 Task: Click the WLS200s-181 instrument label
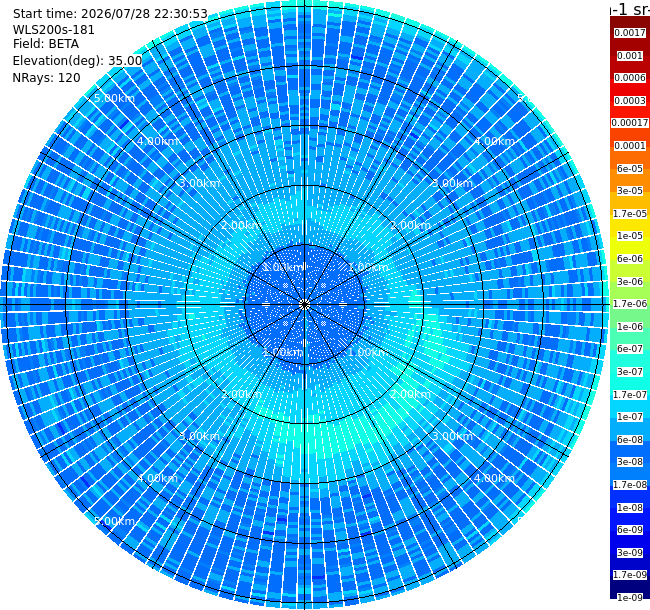pos(54,30)
